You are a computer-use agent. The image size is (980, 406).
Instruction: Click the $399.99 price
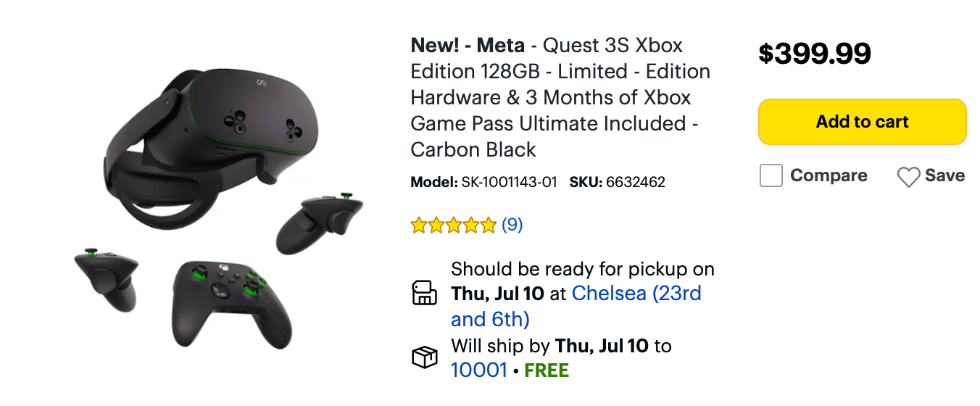[814, 54]
